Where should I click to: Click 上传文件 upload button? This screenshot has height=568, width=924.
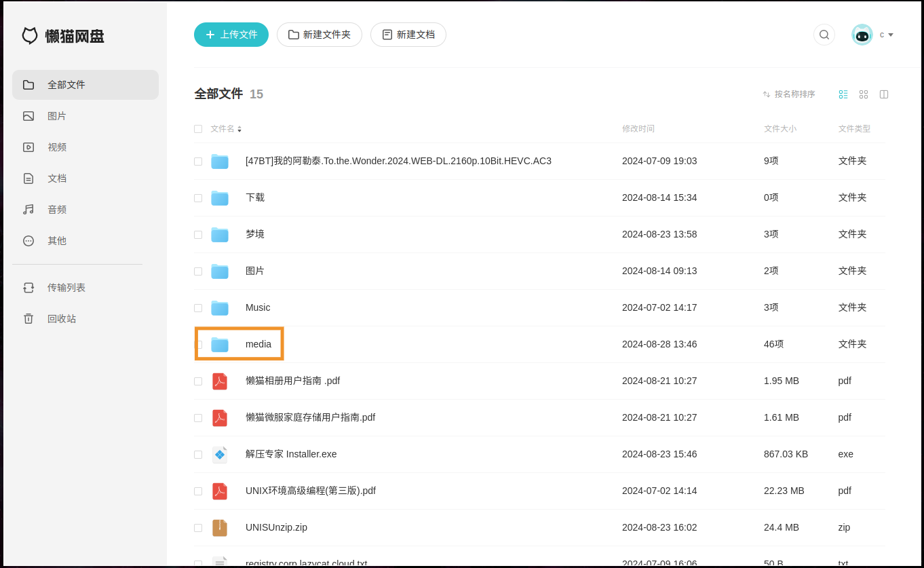pyautogui.click(x=231, y=35)
